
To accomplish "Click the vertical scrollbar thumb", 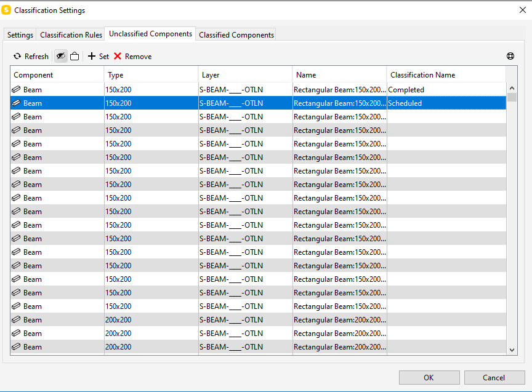I will pos(512,97).
